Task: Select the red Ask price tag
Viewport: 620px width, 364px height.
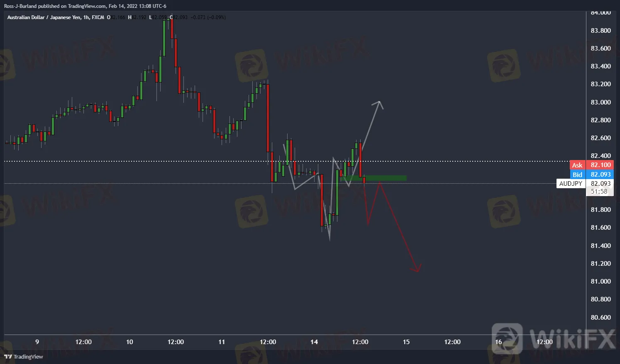Action: [x=577, y=165]
